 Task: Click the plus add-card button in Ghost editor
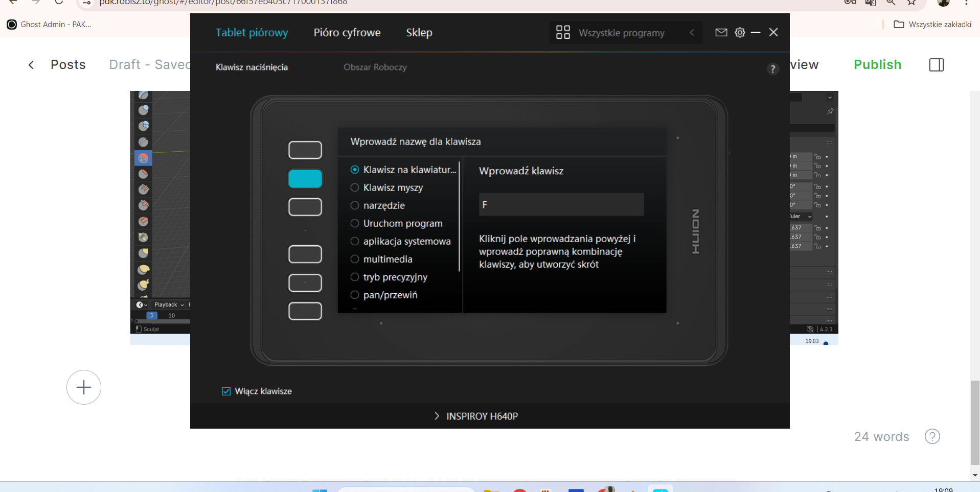click(84, 387)
